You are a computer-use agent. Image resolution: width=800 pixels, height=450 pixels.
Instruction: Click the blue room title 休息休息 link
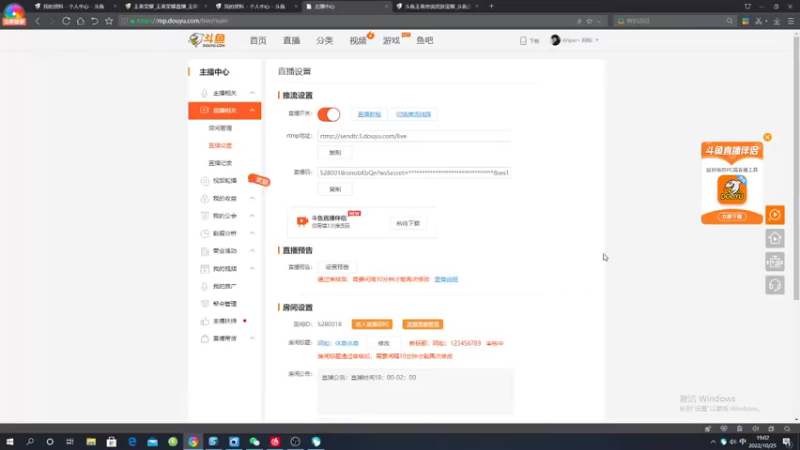[338, 343]
